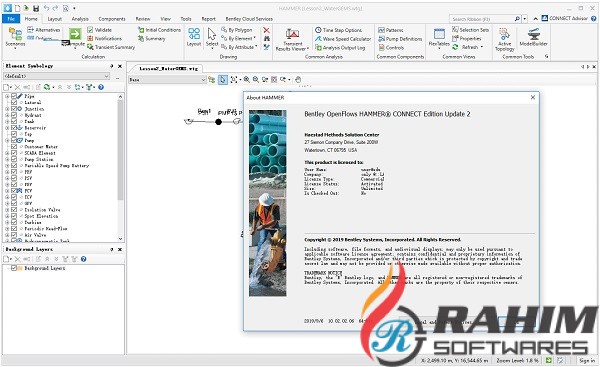
Task: Close the About HAMMER dialog
Action: (533, 98)
